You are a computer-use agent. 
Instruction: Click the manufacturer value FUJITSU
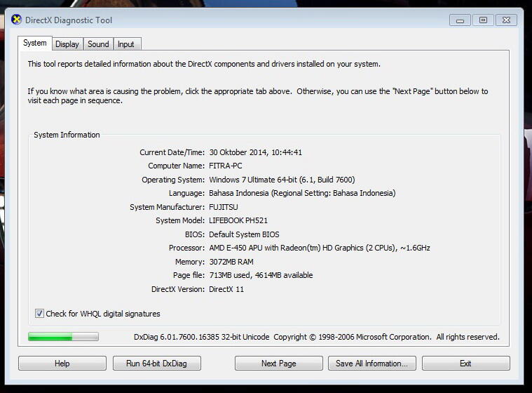click(224, 207)
